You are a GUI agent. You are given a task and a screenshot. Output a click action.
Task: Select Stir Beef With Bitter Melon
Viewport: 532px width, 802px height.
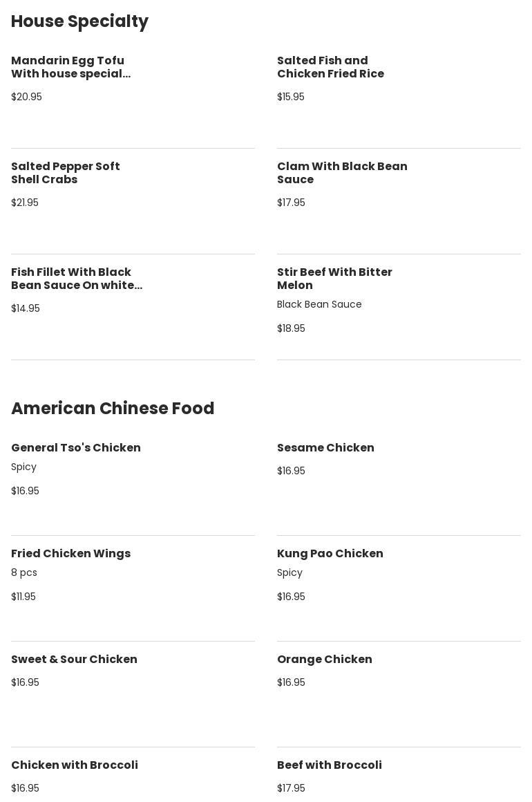tap(334, 279)
